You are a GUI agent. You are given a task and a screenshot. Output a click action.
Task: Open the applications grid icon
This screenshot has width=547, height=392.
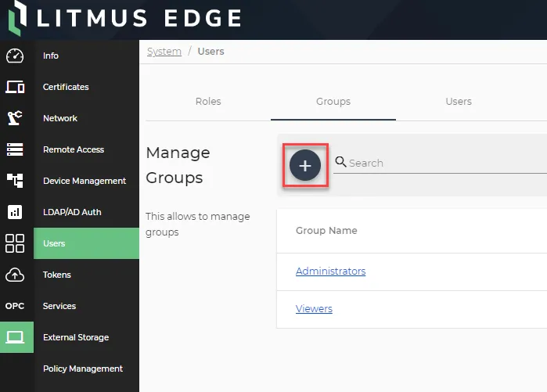pyautogui.click(x=15, y=243)
